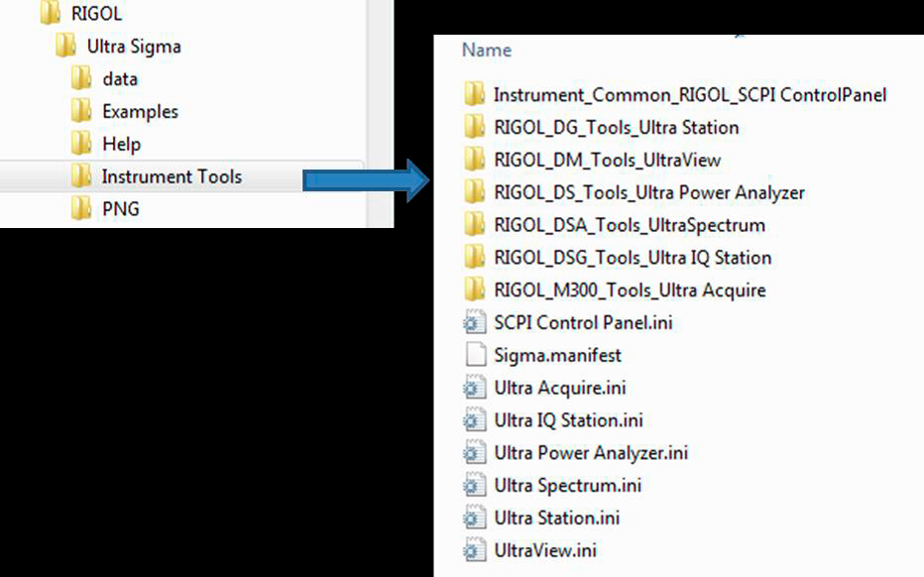Select the RIGOL_M300_Tools_Ultra Acquire folder entry
924x577 pixels.
(x=615, y=289)
